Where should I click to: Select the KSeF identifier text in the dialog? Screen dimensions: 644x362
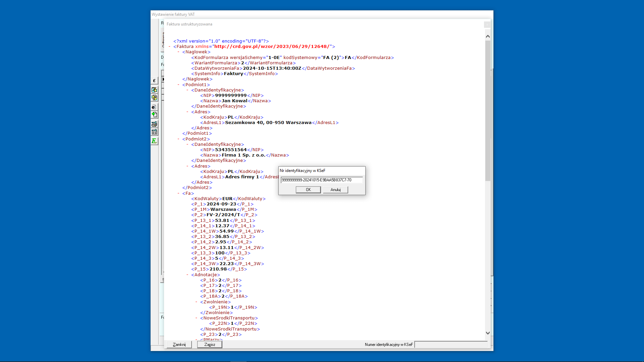(321, 180)
